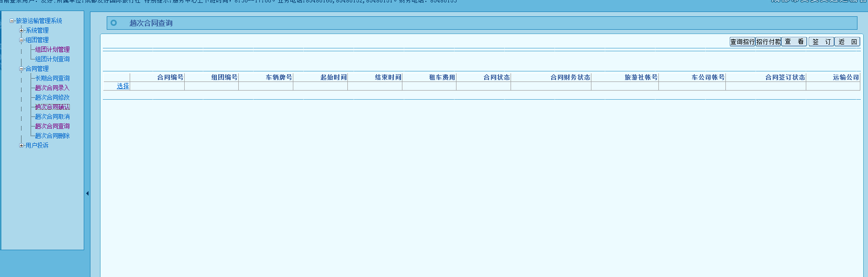Collapse the 旅游运输管理系统 root node
The image size is (868, 277).
12,21
